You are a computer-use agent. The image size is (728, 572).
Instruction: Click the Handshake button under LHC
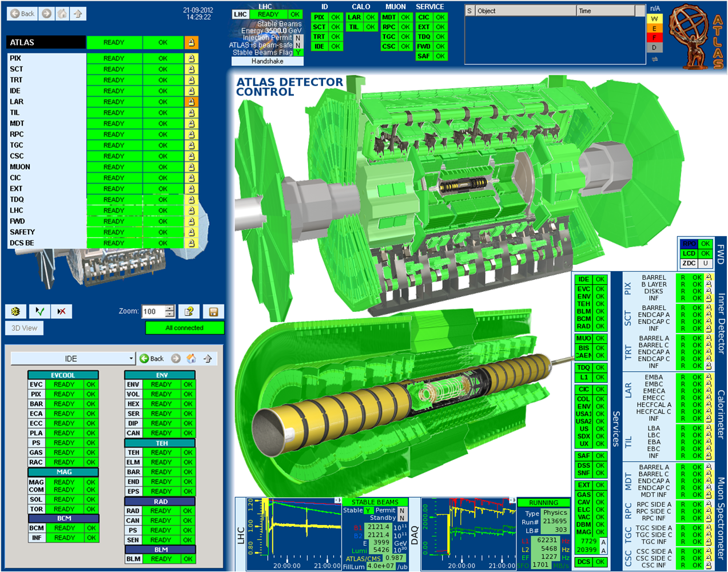pyautogui.click(x=267, y=61)
